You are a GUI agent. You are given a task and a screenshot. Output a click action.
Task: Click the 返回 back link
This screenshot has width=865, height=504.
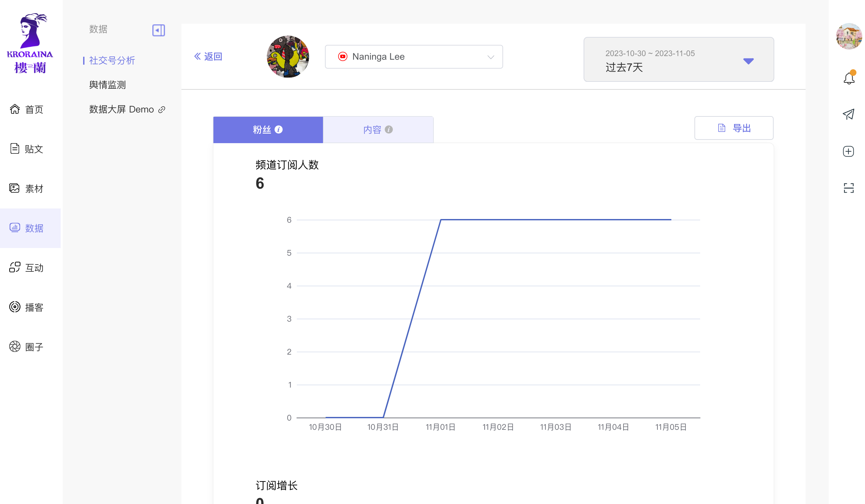point(208,57)
